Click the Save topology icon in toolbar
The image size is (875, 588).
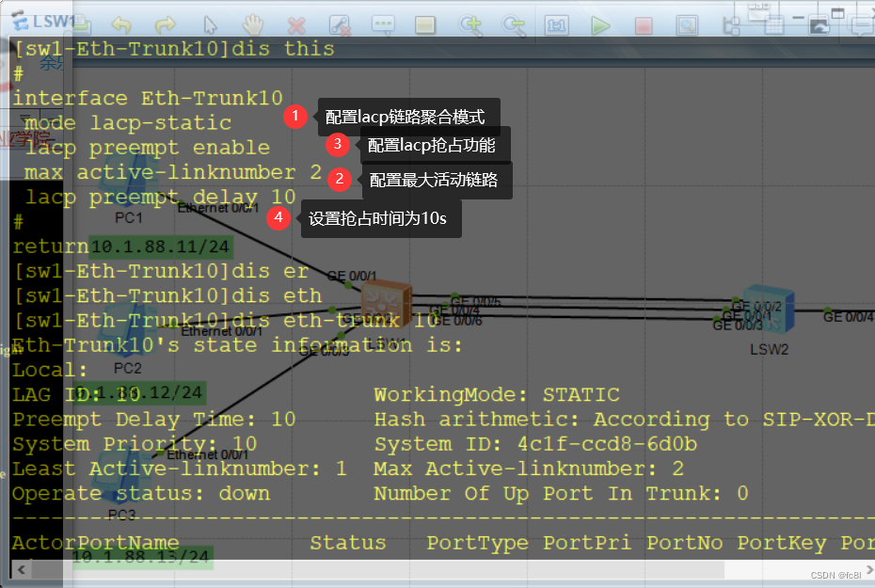click(82, 24)
